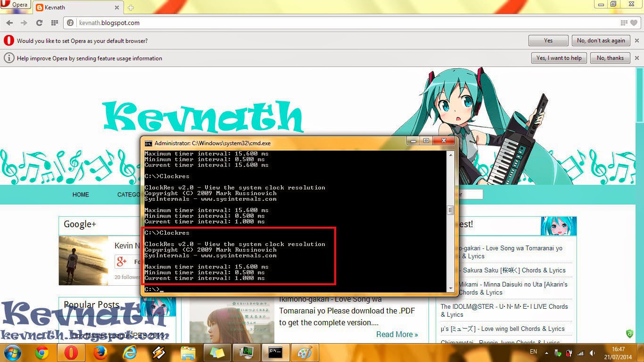Viewport: 644px width, 362px height.
Task: Switch to Opera on the taskbar
Action: click(71, 353)
